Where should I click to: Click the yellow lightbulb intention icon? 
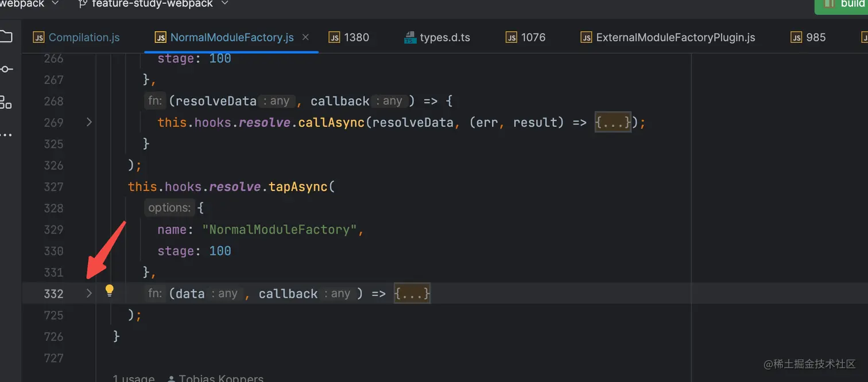pos(110,291)
